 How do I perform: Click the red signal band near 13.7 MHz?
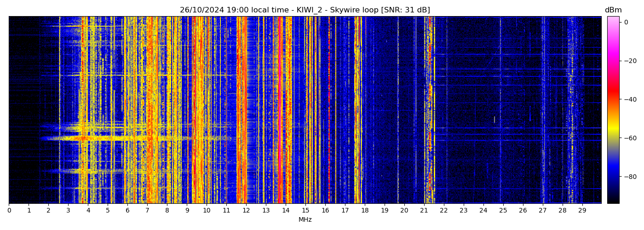pyautogui.click(x=280, y=110)
